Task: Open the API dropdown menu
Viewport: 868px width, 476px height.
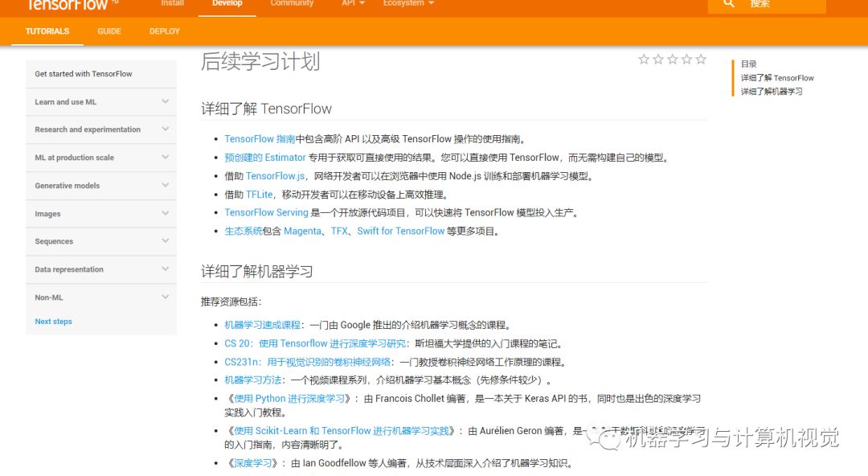Action: [x=353, y=3]
